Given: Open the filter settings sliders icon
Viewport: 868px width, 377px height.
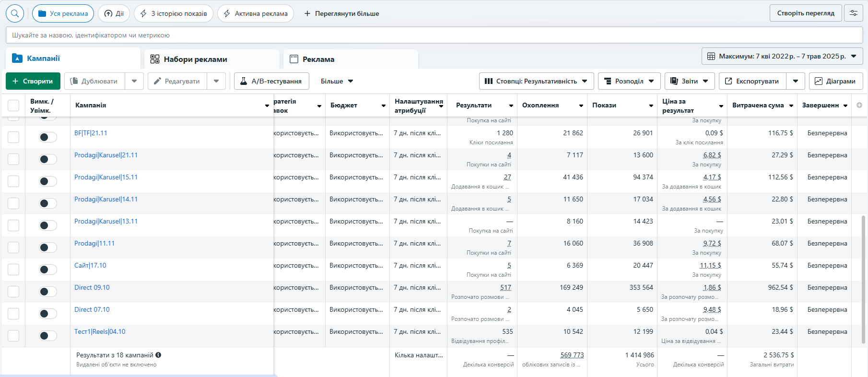Looking at the screenshot, I should coord(854,13).
